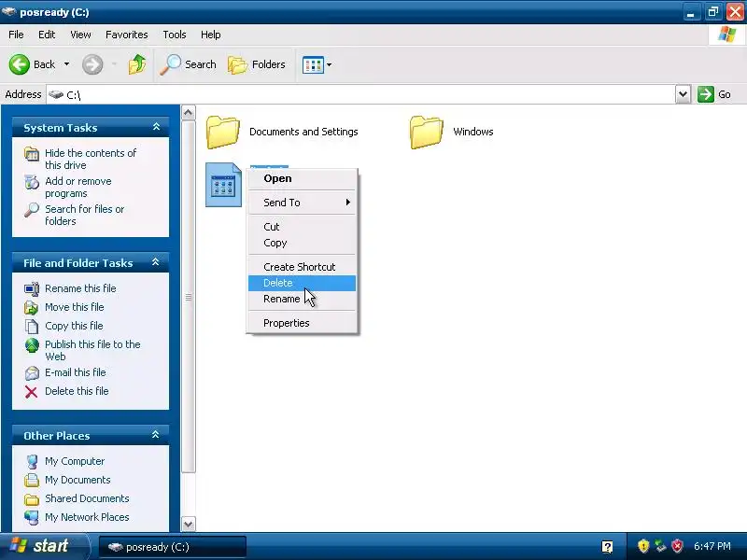Click the Views toolbar icon

click(313, 64)
